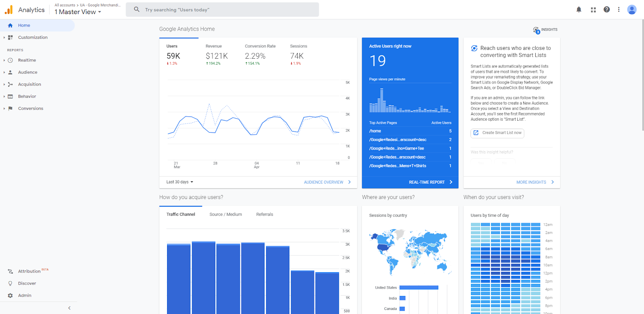Screen dimensions: 644x314
Task: Open the Google apps grid icon
Action: tap(593, 10)
